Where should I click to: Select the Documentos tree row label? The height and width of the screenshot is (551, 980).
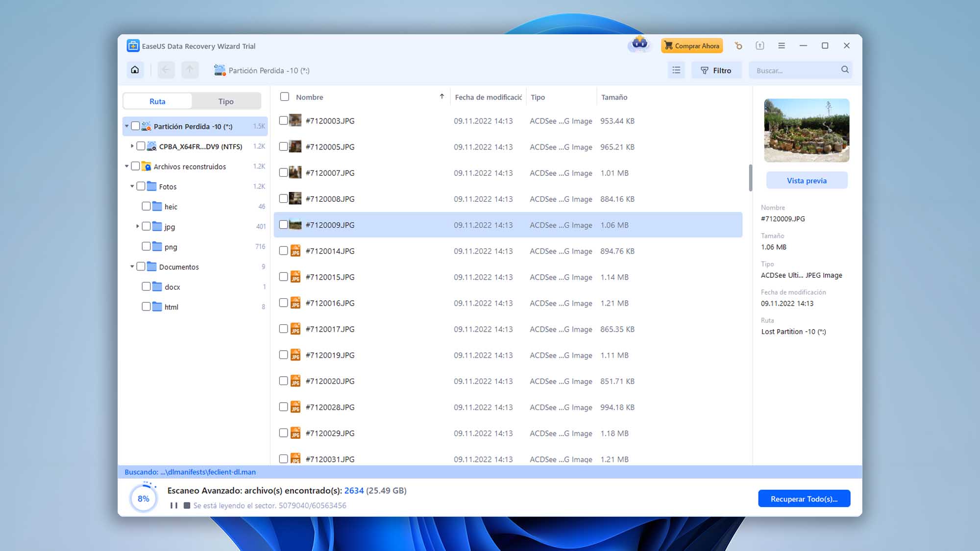179,266
